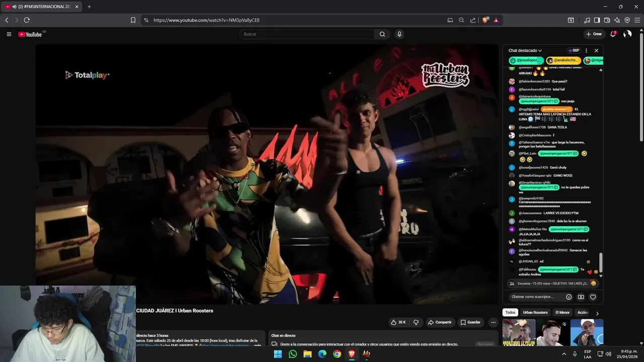Open chat options three-dot menu
The width and height of the screenshot is (644, 362).
(x=586, y=50)
